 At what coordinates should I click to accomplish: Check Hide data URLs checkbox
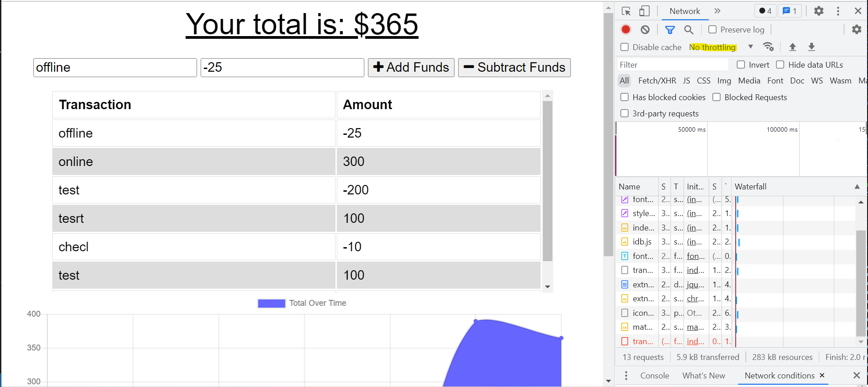780,64
